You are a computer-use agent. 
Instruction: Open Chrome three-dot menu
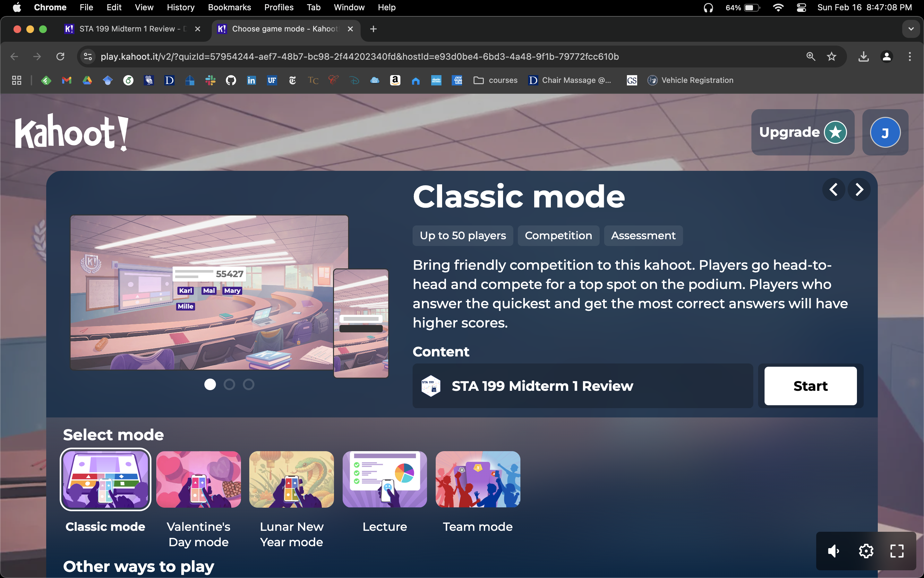910,57
